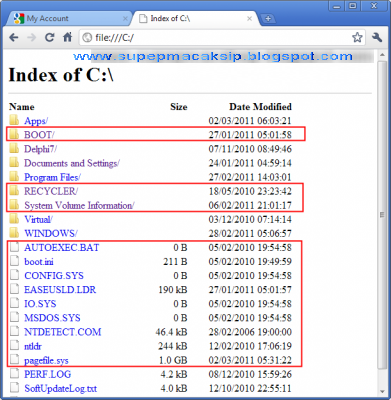This screenshot has width=391, height=400.
Task: Open the EASEUSLD.LDR file link
Action: (x=60, y=290)
